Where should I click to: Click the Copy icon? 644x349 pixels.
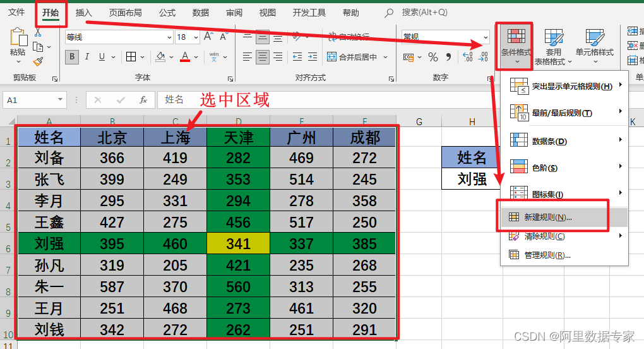tap(38, 47)
